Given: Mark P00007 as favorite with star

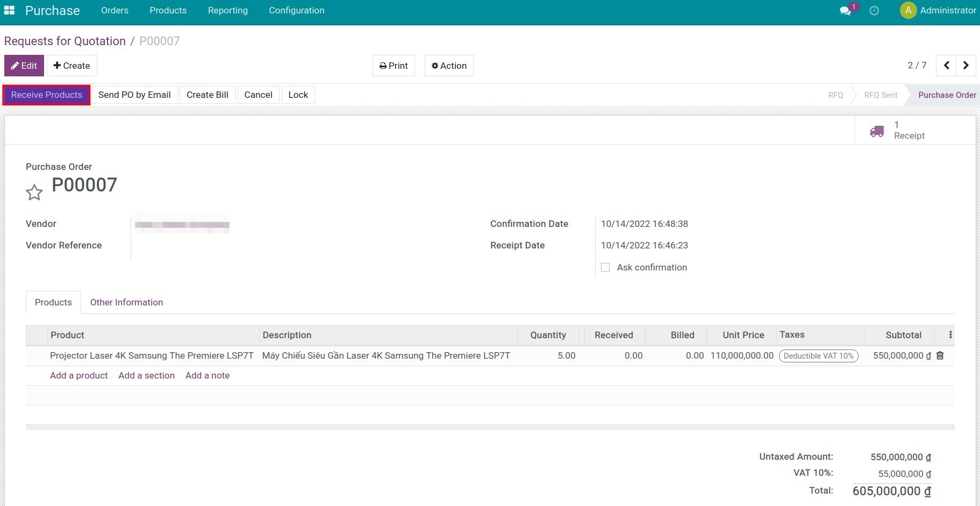Looking at the screenshot, I should 34,193.
